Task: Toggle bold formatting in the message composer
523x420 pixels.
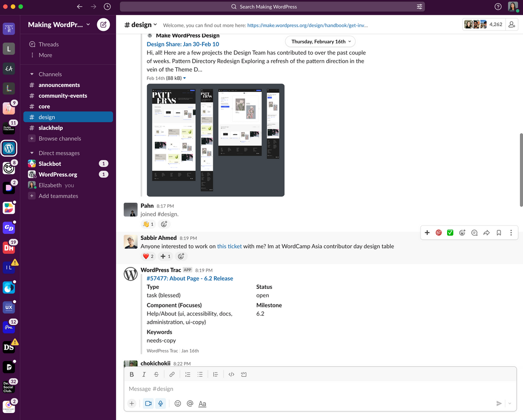Action: click(132, 374)
